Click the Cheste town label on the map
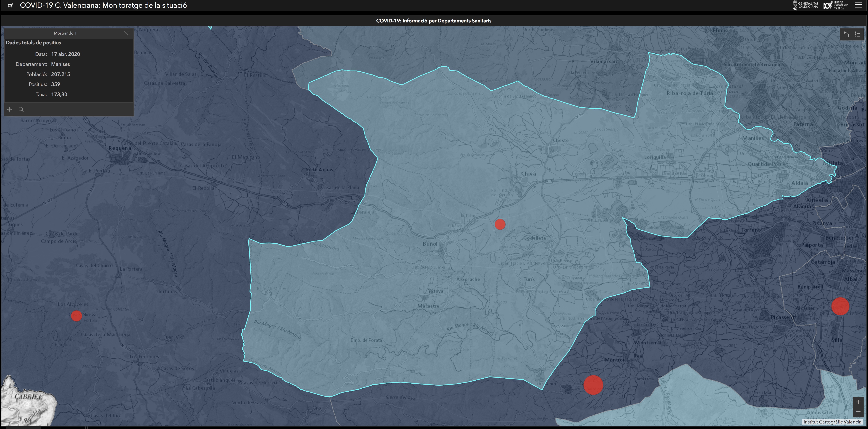Screen dimensions: 868x429 [x=561, y=140]
